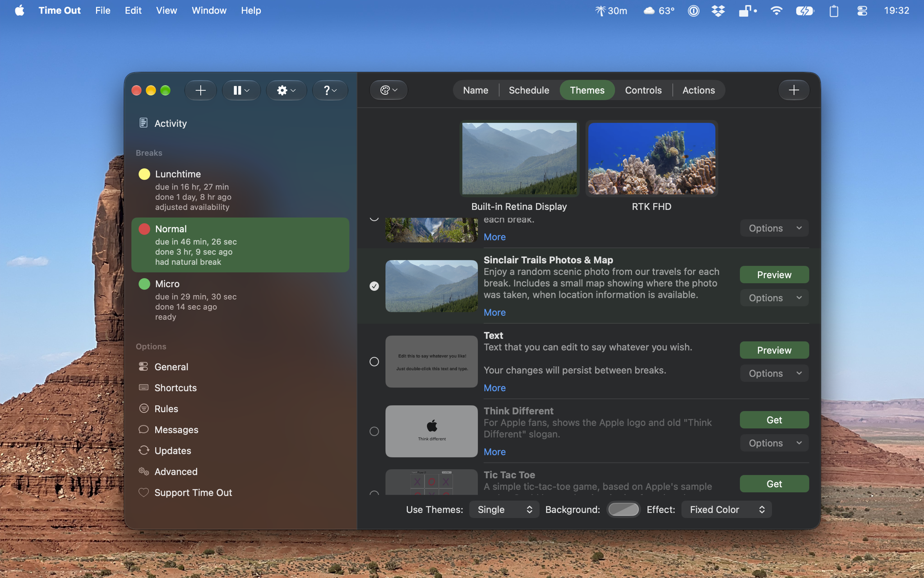The height and width of the screenshot is (578, 924).
Task: Add a theme with the right plus button
Action: click(794, 90)
